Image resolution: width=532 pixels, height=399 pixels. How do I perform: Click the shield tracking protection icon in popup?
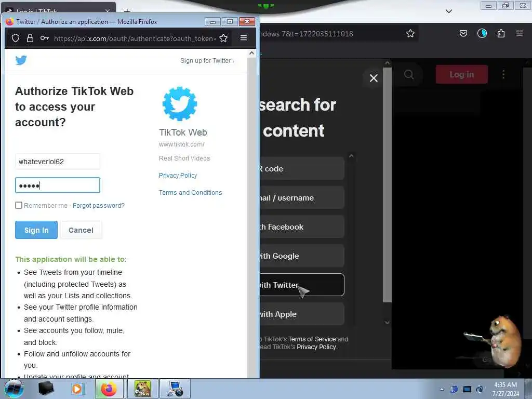point(16,38)
